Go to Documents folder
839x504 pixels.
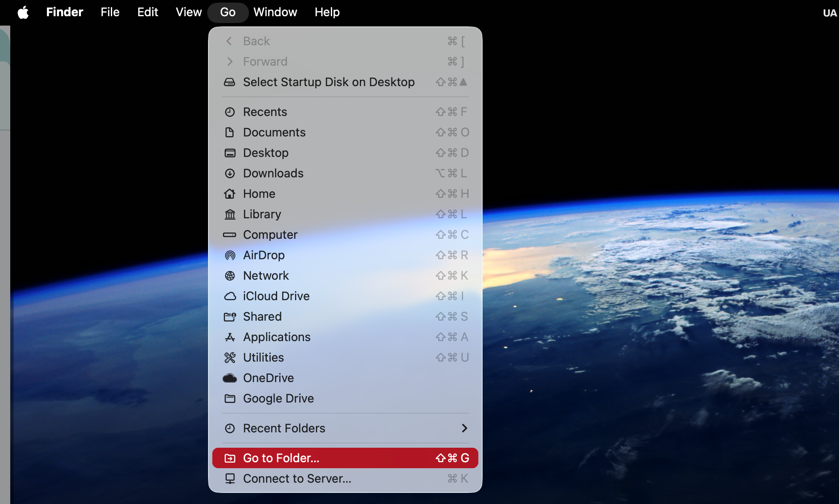pos(345,132)
